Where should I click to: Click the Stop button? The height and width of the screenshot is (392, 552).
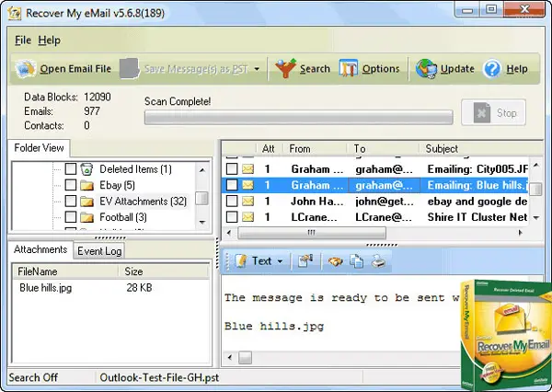(x=493, y=112)
